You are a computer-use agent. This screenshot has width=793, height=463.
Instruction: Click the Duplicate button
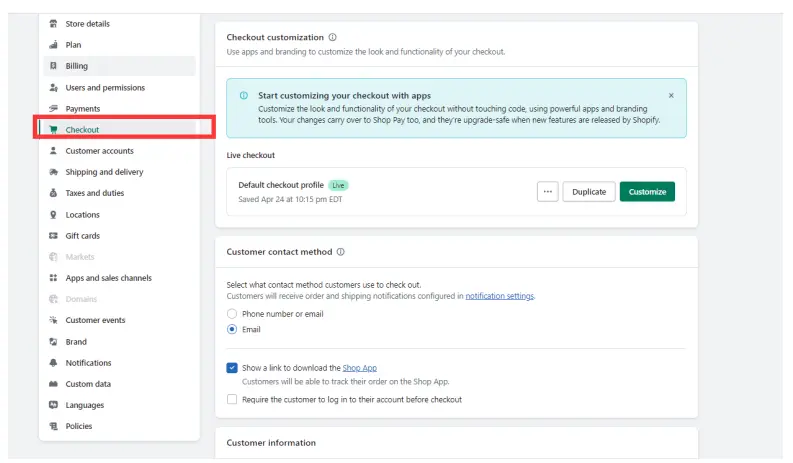[x=589, y=192]
